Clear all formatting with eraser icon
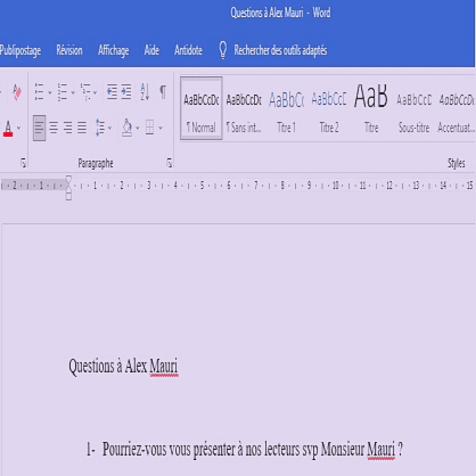The width and height of the screenshot is (476, 476). click(17, 92)
